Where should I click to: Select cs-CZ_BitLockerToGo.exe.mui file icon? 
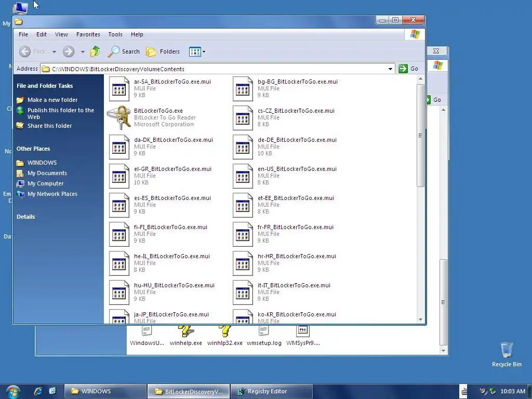click(243, 118)
